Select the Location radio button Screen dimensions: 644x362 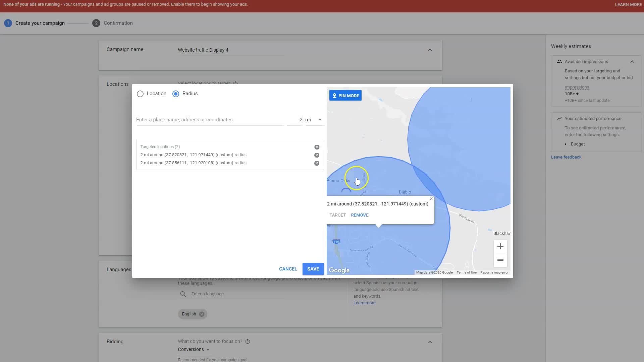point(140,94)
